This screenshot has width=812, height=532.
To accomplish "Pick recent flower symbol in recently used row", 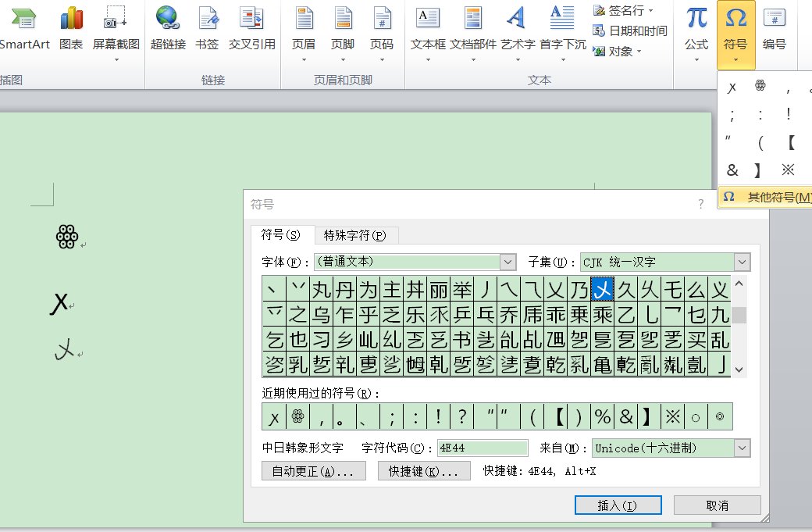I will (x=297, y=416).
